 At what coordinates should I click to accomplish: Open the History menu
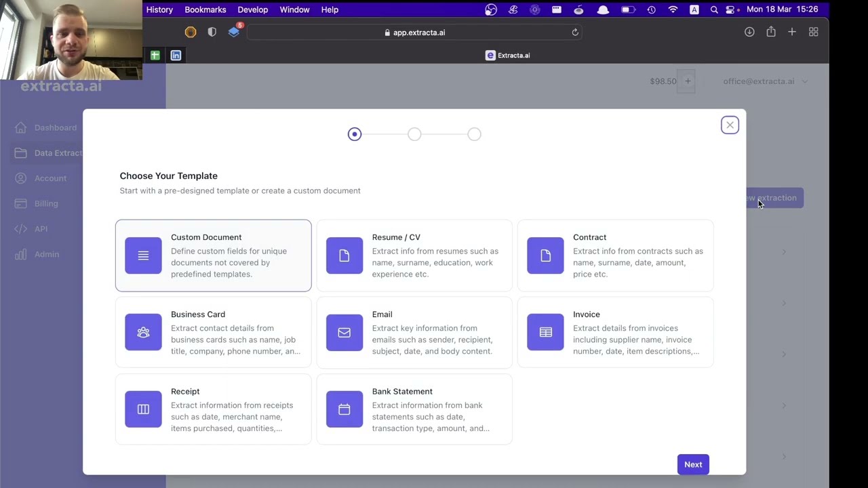159,9
